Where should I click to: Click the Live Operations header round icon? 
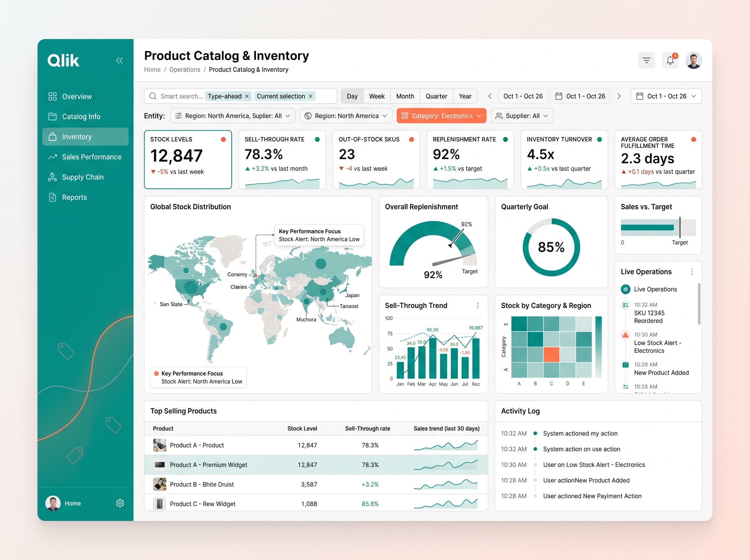626,289
